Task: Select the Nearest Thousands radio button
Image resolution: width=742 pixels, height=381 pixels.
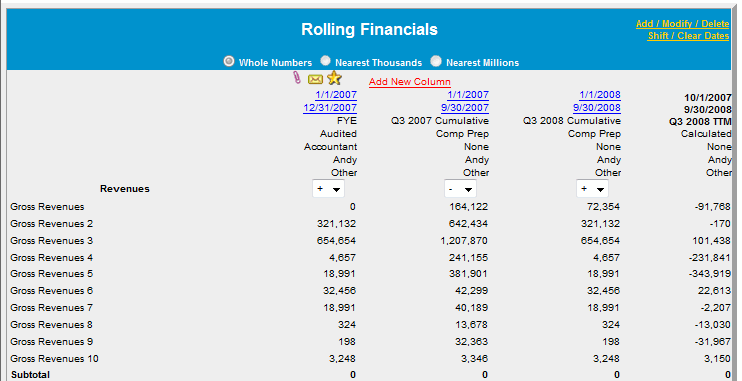Action: pyautogui.click(x=325, y=61)
